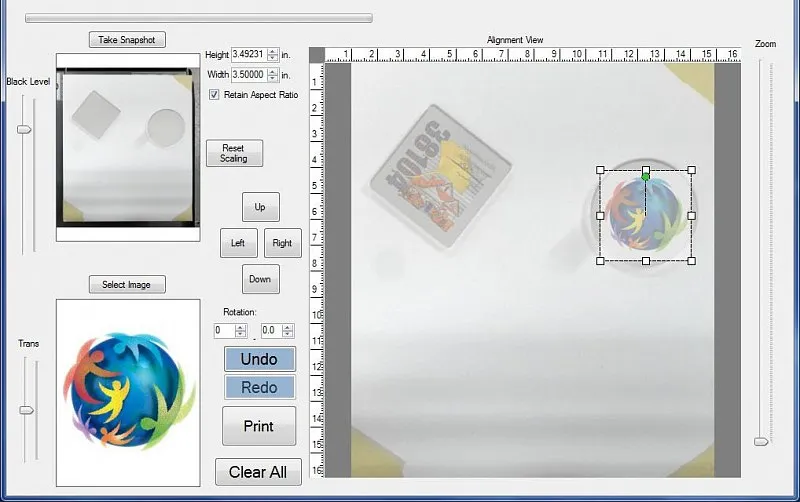
Task: Click the Reset Scaling button
Action: tap(234, 153)
